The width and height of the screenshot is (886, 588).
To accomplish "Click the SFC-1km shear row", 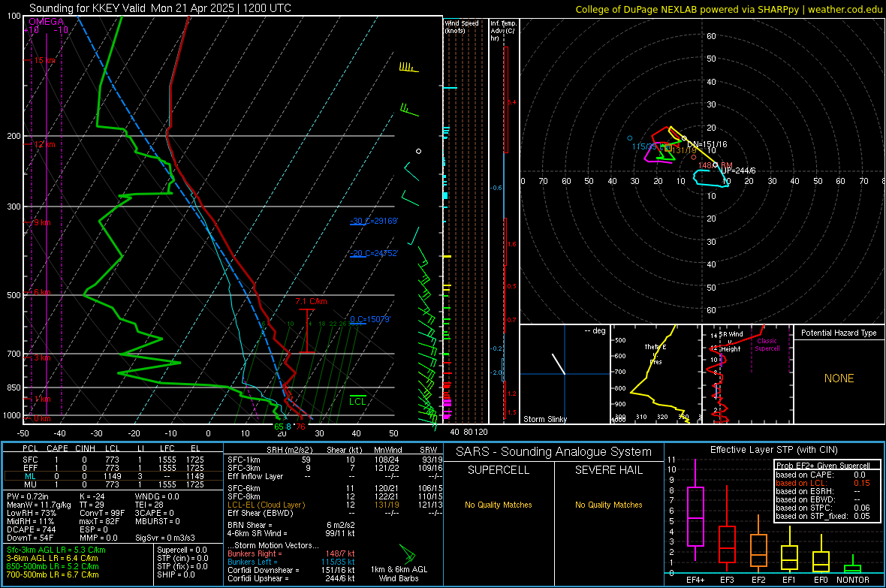I will [335, 460].
